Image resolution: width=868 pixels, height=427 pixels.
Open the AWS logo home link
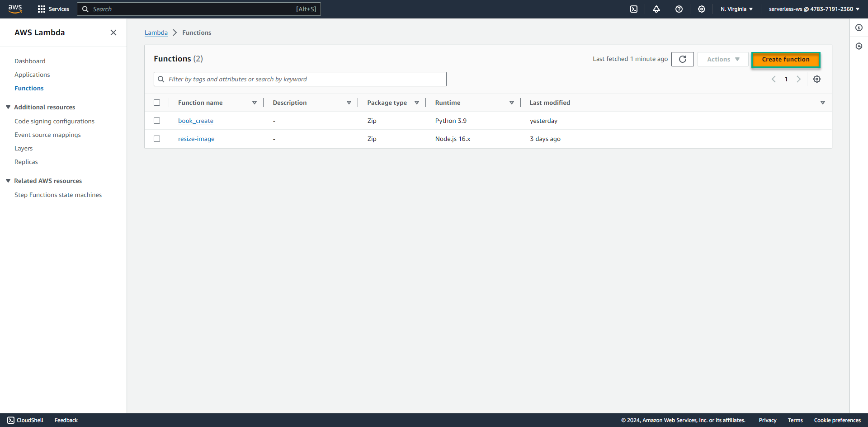pos(15,9)
